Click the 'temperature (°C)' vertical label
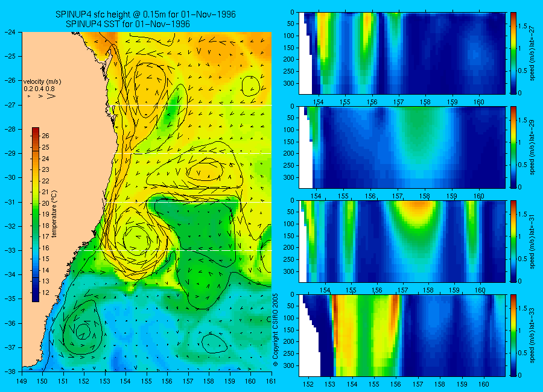 pos(54,214)
